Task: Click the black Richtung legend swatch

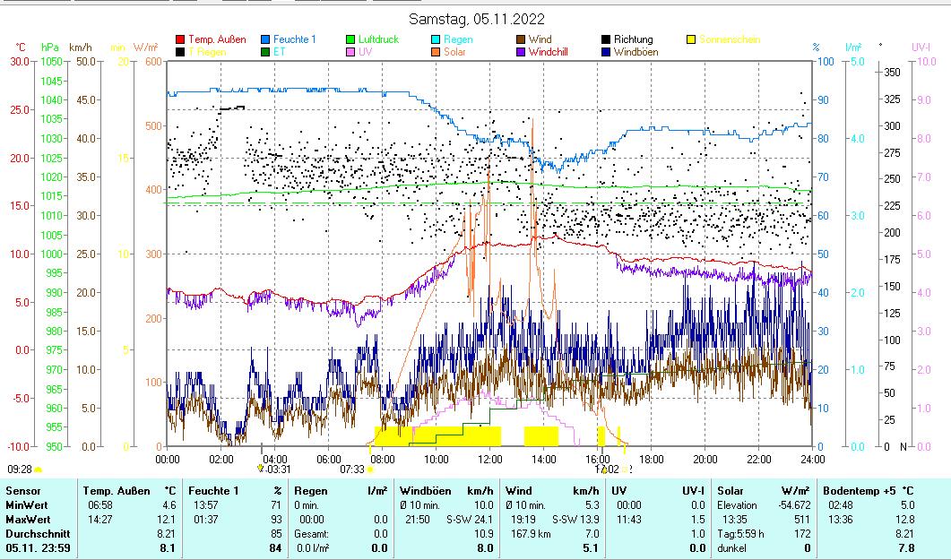Action: (605, 39)
